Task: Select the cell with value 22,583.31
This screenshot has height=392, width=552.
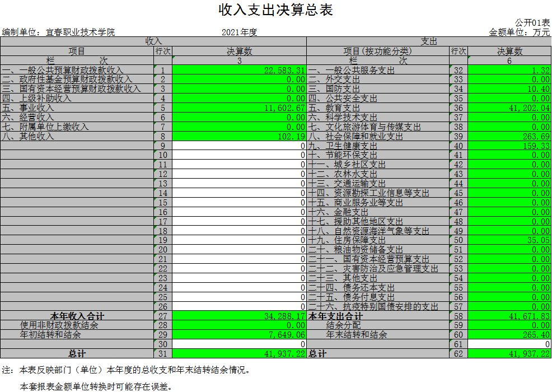Action: [x=239, y=70]
